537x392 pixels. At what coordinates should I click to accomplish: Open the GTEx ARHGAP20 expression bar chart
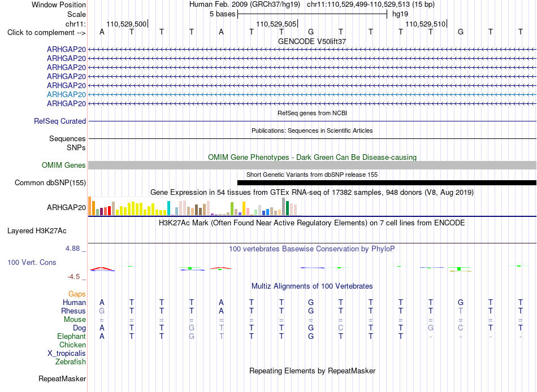(195, 206)
